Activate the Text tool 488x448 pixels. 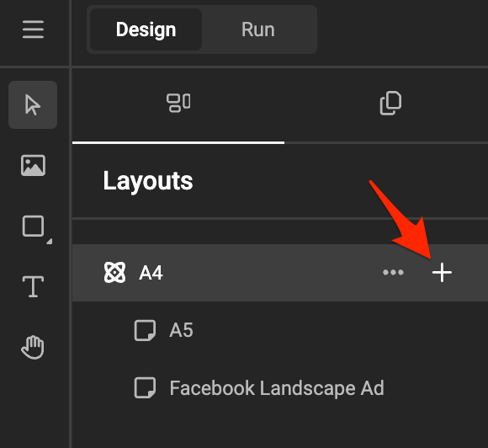click(33, 286)
